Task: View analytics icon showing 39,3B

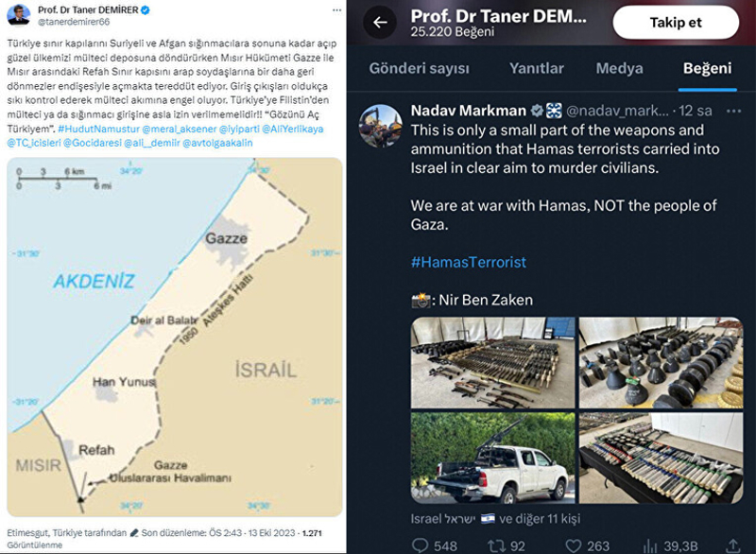Action: [650, 545]
